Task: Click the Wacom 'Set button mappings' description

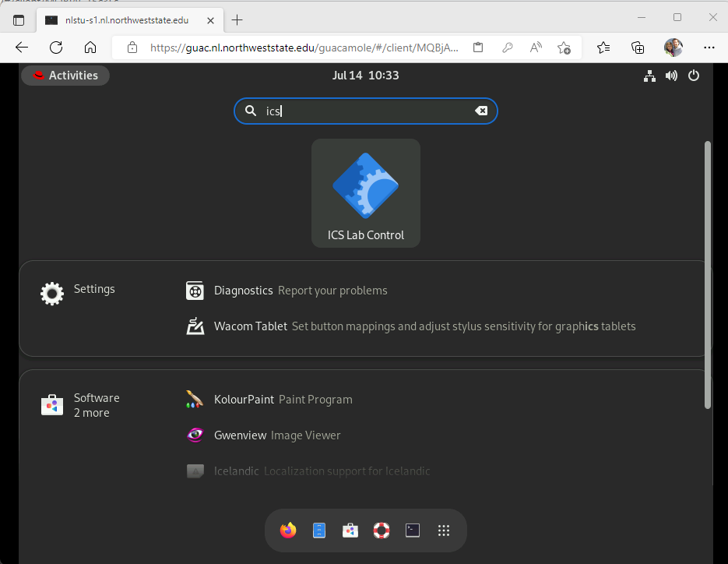Action: (x=463, y=326)
